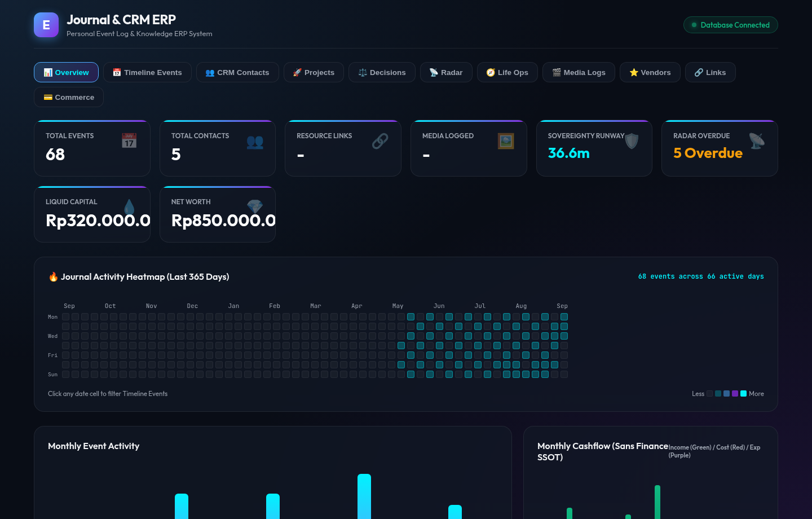Select the Radar tab

pyautogui.click(x=446, y=72)
